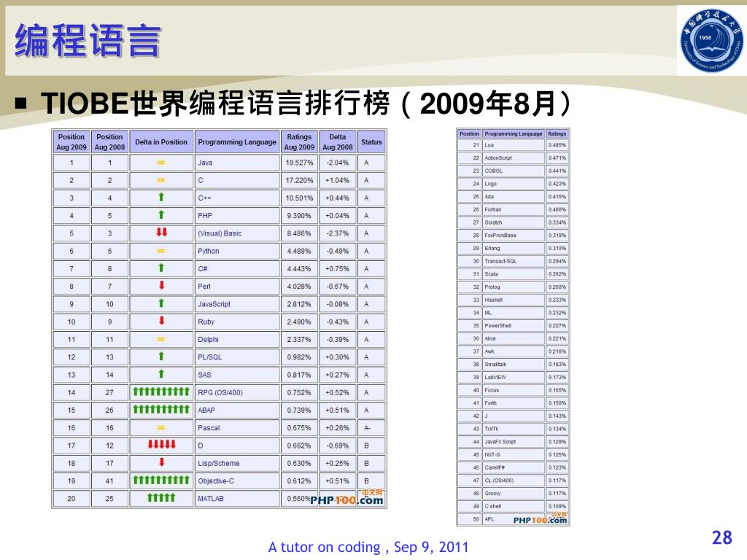This screenshot has width=747, height=560.
Task: Select the five green arrows in MATLAB row
Action: click(x=161, y=498)
